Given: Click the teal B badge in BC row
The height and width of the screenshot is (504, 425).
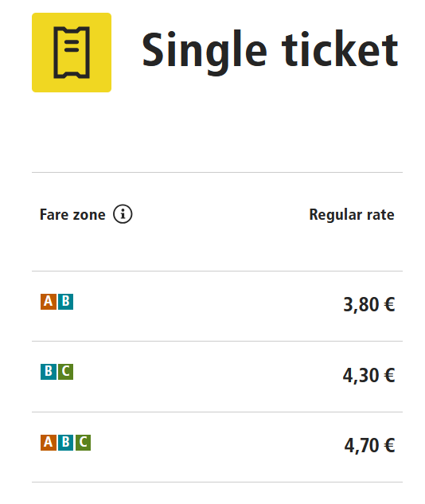Looking at the screenshot, I should click(49, 372).
